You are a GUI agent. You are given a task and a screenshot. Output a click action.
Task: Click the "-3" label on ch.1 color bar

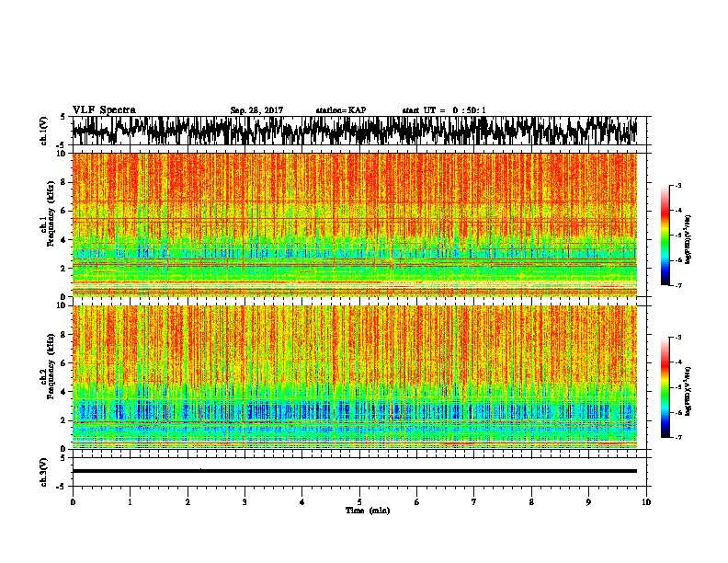677,185
